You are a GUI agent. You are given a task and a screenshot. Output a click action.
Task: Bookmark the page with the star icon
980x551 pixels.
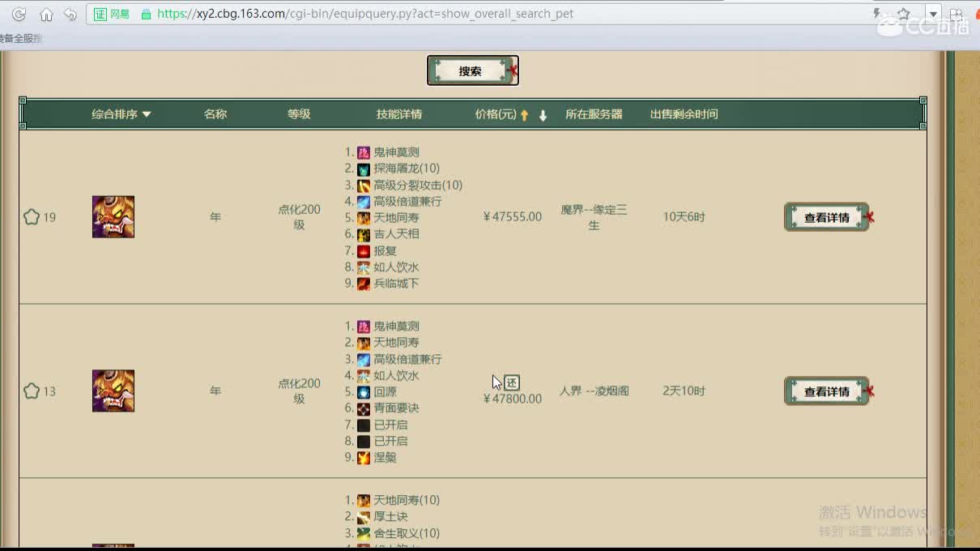pos(904,14)
